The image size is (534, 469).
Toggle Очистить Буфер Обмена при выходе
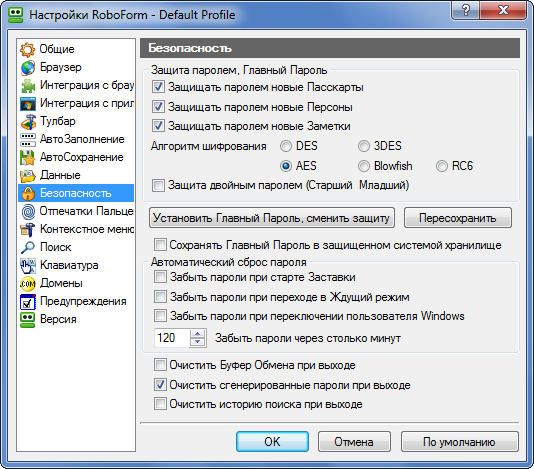pyautogui.click(x=160, y=365)
